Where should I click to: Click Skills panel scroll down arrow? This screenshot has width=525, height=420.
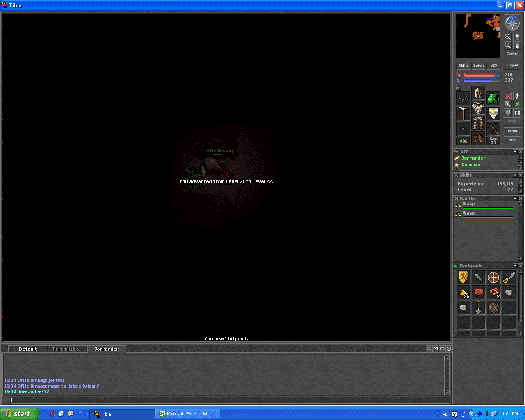pyautogui.click(x=520, y=191)
